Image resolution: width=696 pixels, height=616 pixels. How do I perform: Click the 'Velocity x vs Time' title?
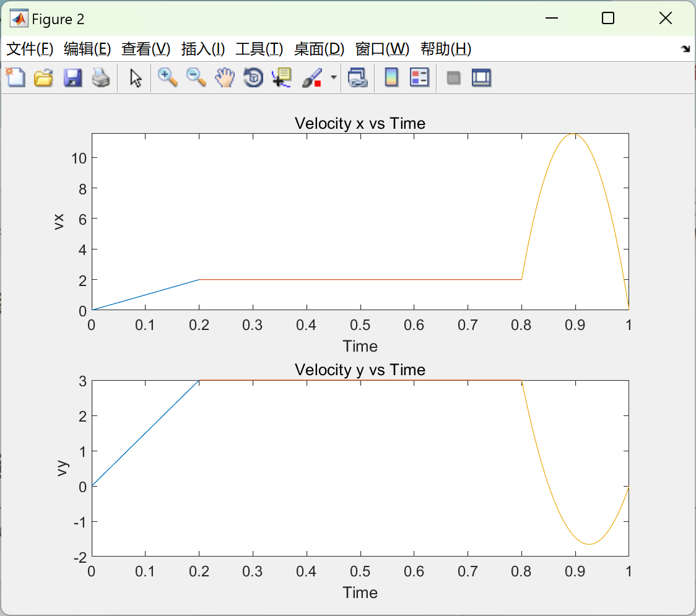point(360,123)
